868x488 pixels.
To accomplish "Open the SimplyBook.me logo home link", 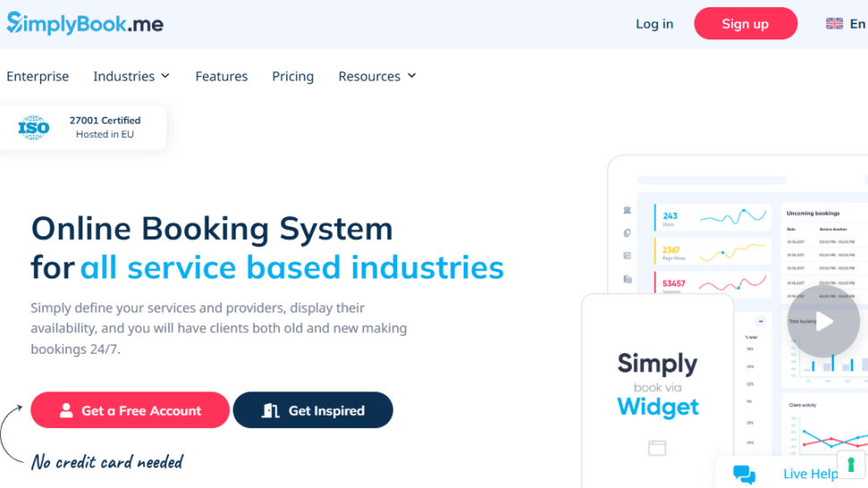I will click(x=85, y=23).
